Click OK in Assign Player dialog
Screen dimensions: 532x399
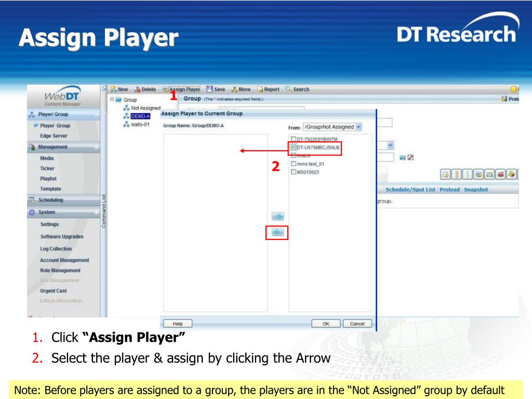click(326, 324)
